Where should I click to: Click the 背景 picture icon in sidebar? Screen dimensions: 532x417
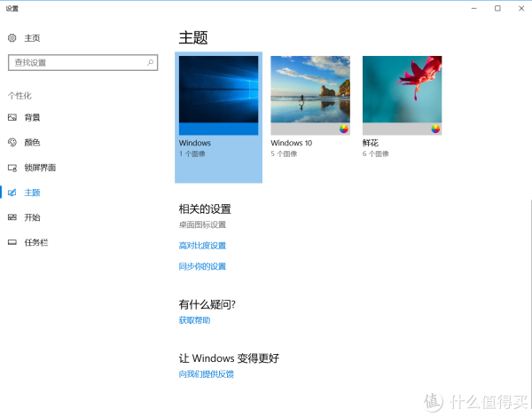coord(12,117)
